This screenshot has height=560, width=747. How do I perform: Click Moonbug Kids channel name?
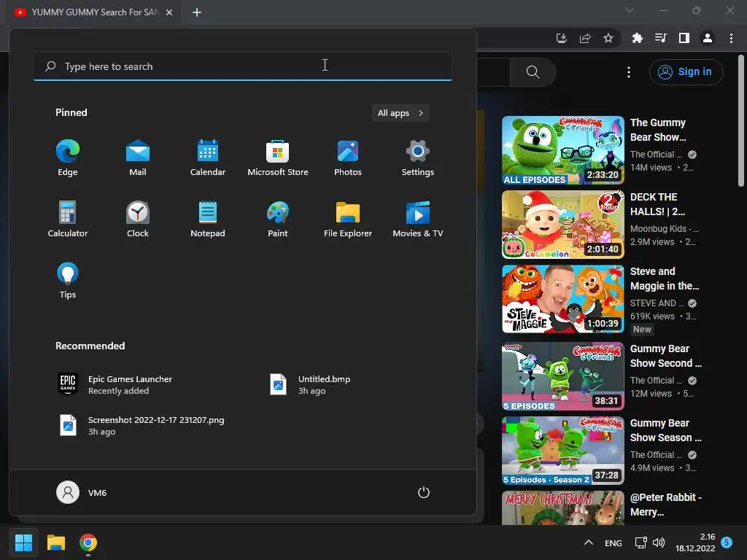coord(664,228)
